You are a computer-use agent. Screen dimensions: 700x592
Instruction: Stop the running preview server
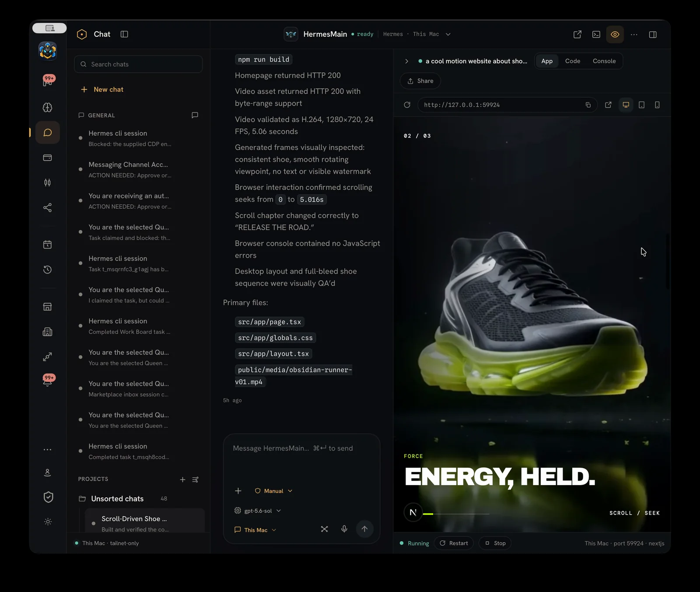click(x=496, y=543)
